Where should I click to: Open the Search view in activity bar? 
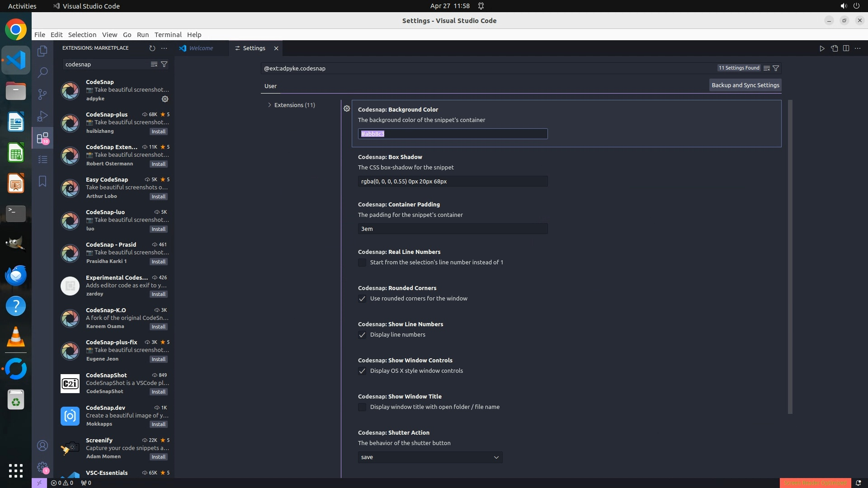click(x=42, y=72)
